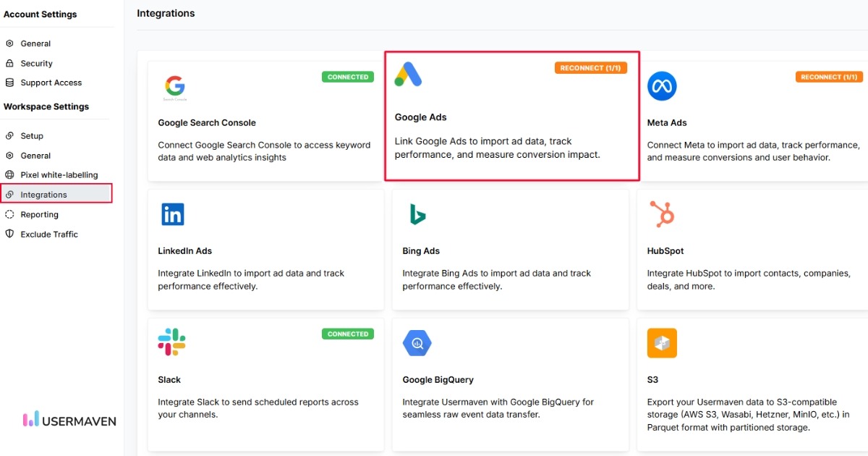Click the Usermaven logo in bottom corner
The image size is (868, 456).
tap(69, 420)
